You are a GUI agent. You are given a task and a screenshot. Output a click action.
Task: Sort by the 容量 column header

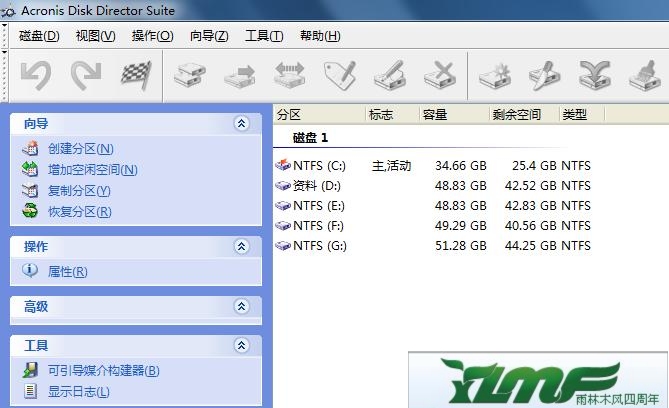tap(454, 114)
